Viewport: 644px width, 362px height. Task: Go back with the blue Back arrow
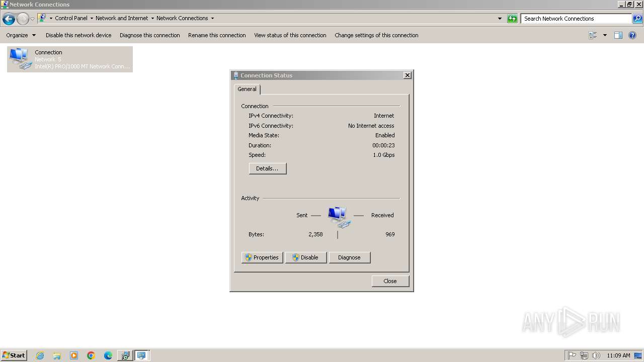(x=9, y=19)
